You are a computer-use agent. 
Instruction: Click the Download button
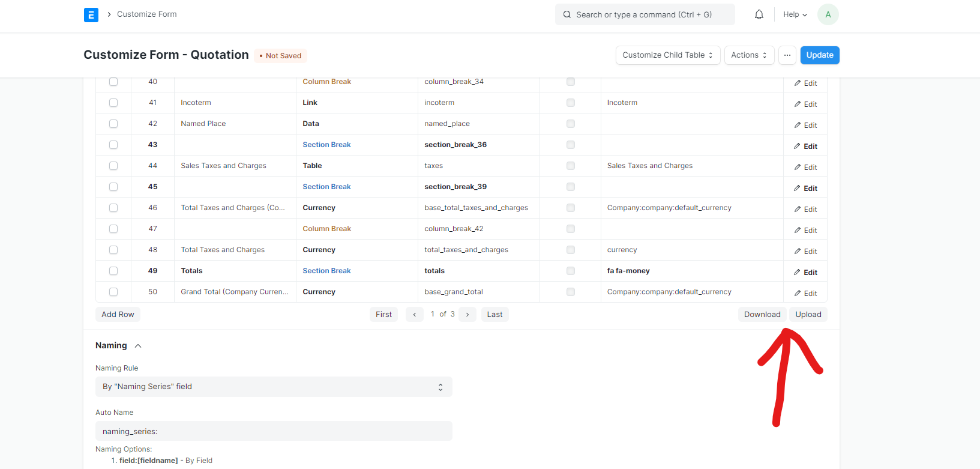pos(762,315)
